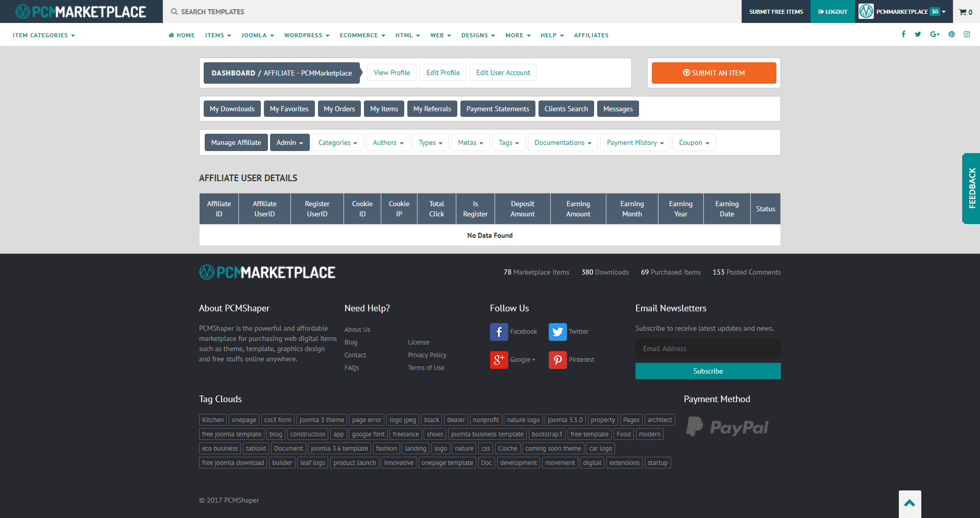
Task: Open the Messages tab
Action: click(x=618, y=109)
